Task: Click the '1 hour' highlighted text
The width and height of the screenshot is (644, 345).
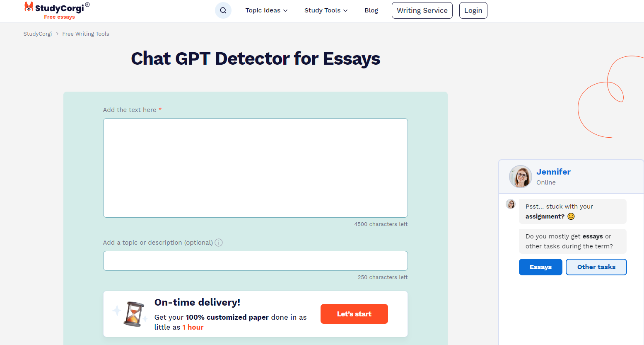Action: coord(193,327)
